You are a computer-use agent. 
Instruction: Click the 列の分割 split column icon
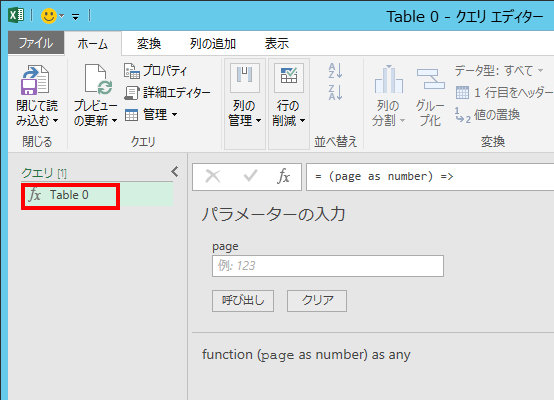tap(389, 79)
